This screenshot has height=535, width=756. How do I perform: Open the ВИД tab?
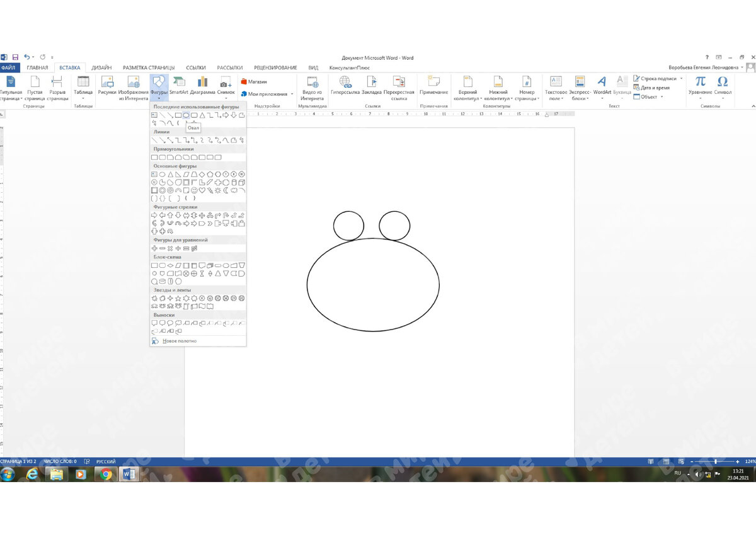tap(313, 67)
